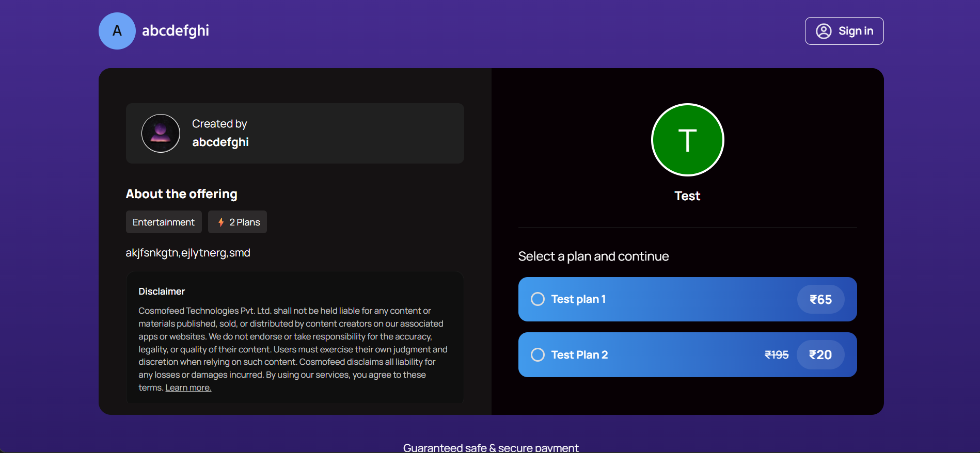Click the lightning bolt icon beside 2 Plans

coord(221,222)
